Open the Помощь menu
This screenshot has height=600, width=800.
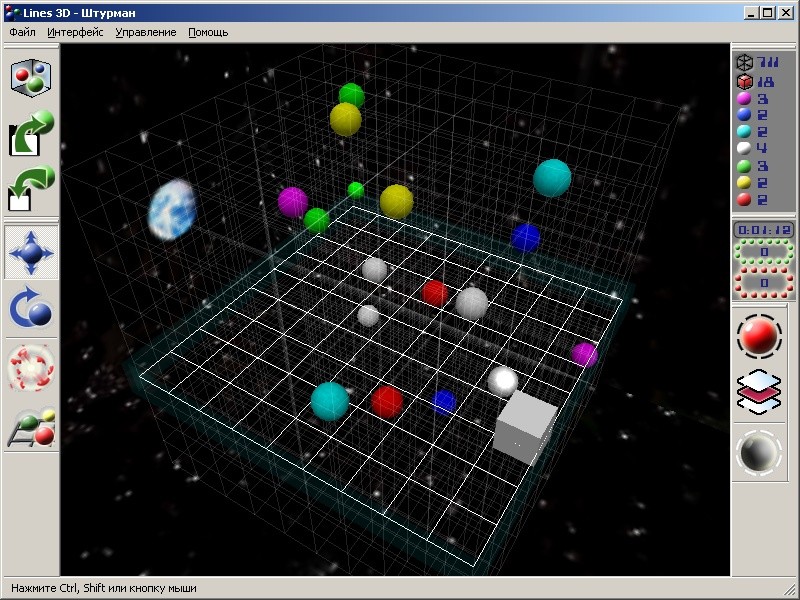(208, 32)
